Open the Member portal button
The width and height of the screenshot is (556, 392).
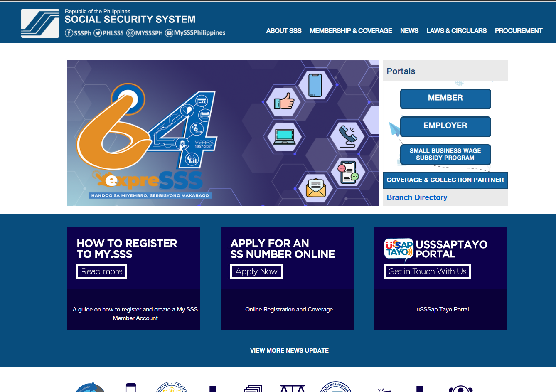click(445, 98)
